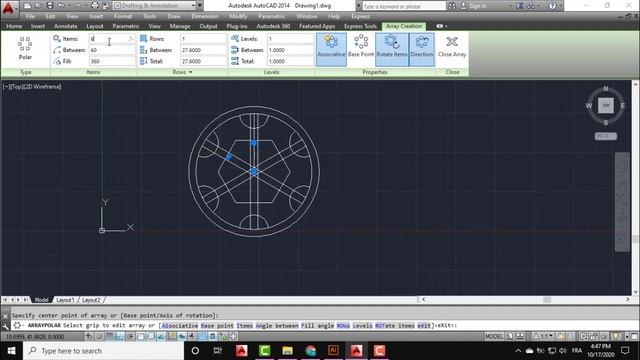Click the eXit command line option
This screenshot has width=640, height=360.
pyautogui.click(x=424, y=326)
